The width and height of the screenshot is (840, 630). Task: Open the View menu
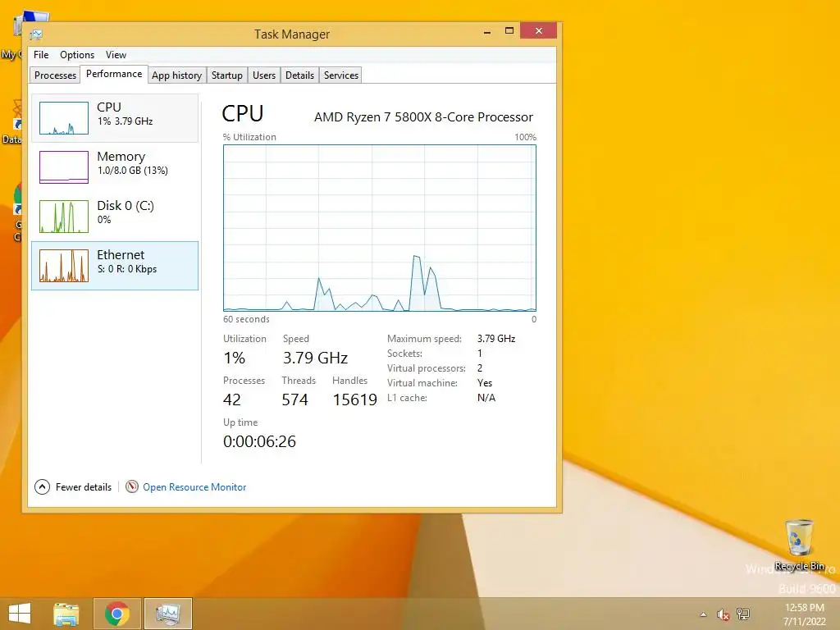pos(116,55)
